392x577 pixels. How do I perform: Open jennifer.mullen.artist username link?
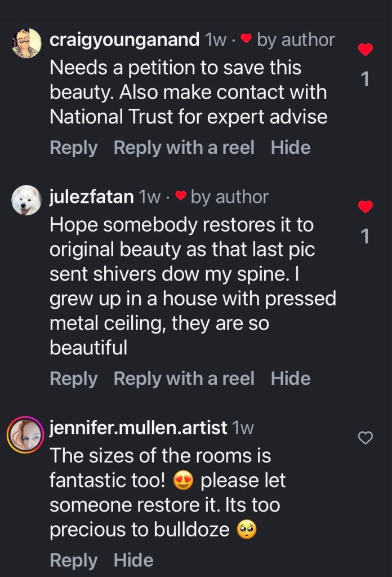coord(138,428)
